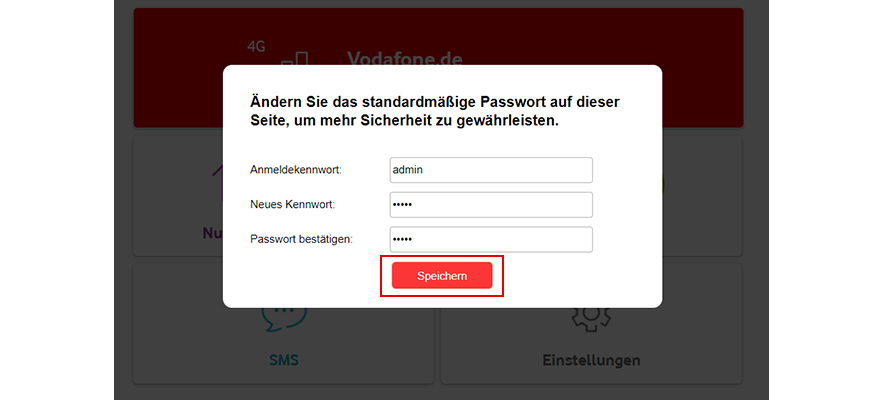Open the SMS tile label
Screen dimensions: 879x400
click(x=283, y=360)
